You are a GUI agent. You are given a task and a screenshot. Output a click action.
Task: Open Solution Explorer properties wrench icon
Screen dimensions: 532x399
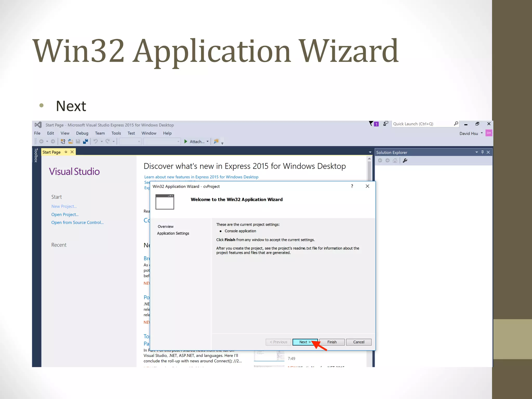tap(405, 161)
